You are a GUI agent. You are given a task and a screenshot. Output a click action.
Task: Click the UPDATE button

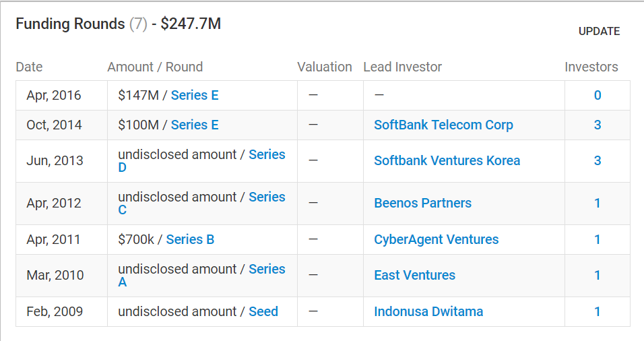599,32
